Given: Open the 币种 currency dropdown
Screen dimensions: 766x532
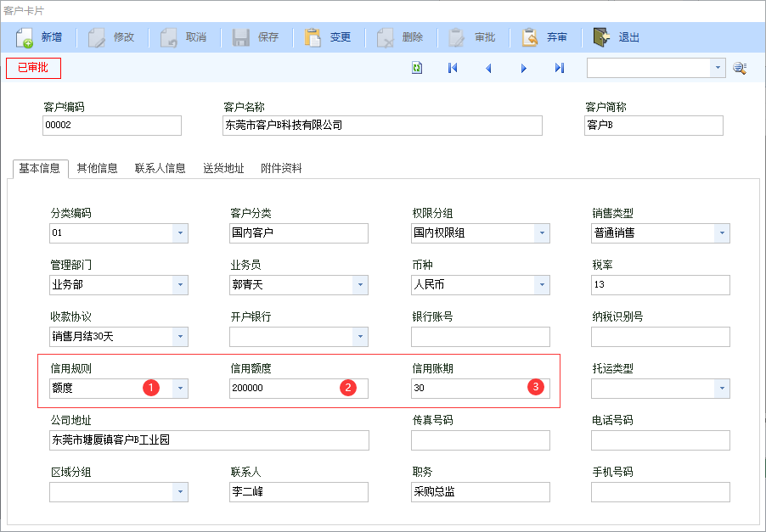Looking at the screenshot, I should 541,285.
